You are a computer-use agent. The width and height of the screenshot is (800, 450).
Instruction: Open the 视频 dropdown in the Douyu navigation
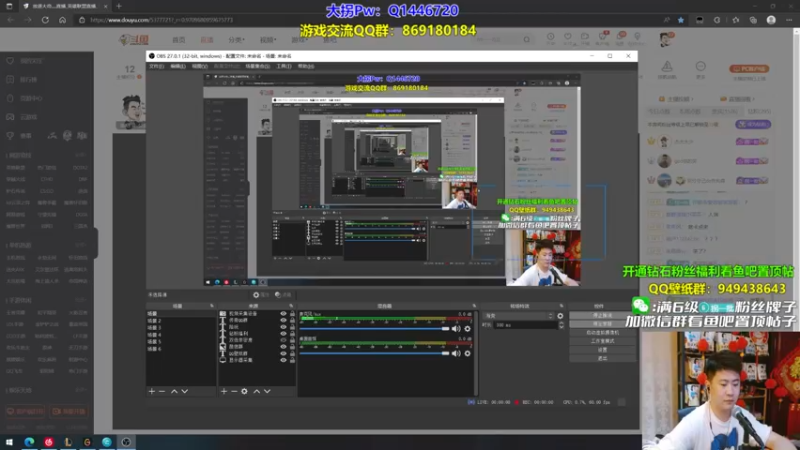click(x=268, y=40)
